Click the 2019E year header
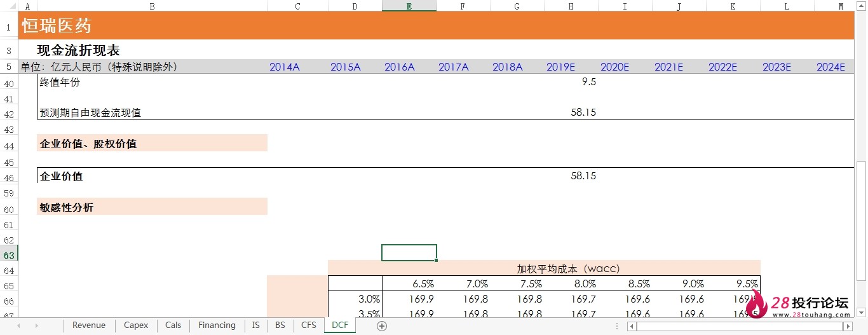 click(x=560, y=67)
